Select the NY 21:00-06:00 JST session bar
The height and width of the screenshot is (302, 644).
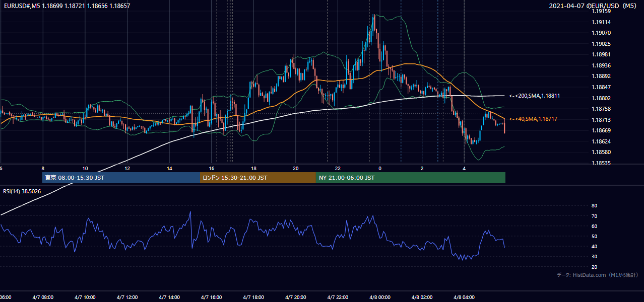point(411,178)
